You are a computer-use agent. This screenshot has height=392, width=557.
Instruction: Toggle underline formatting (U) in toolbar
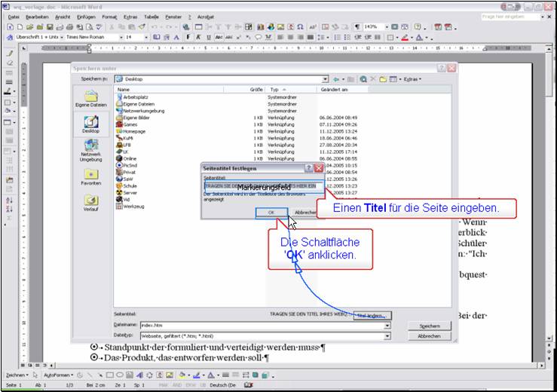[208, 37]
